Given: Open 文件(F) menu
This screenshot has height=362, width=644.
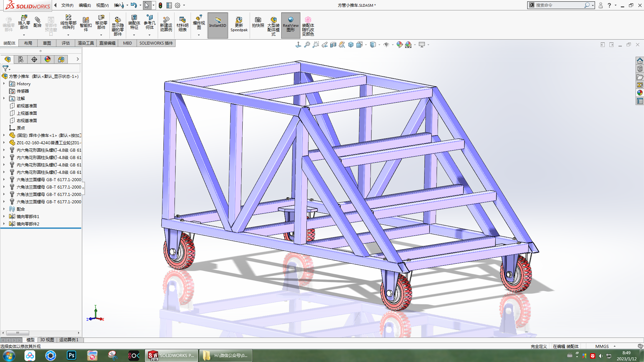Looking at the screenshot, I should [x=67, y=5].
